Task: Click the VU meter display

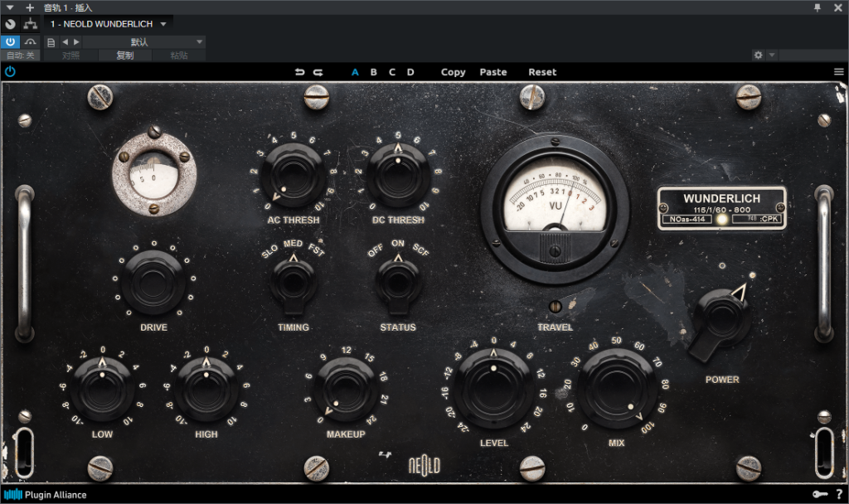Action: (555, 208)
